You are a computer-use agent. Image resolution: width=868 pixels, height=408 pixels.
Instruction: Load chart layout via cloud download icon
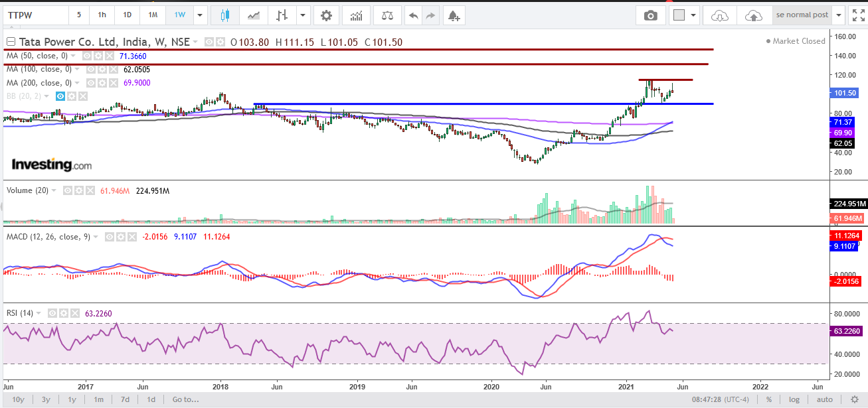(x=720, y=15)
